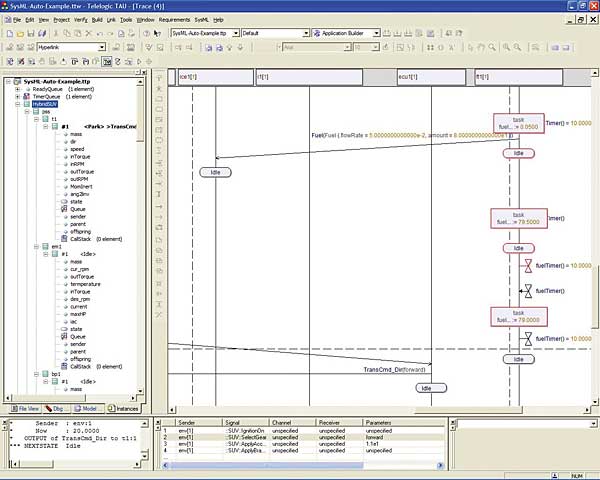Collapse the hybridSUV node

17,104
